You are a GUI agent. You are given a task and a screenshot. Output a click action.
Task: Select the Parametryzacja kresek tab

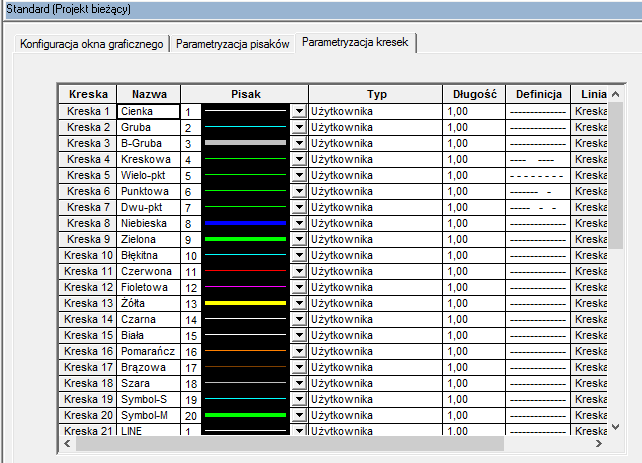coord(355,42)
